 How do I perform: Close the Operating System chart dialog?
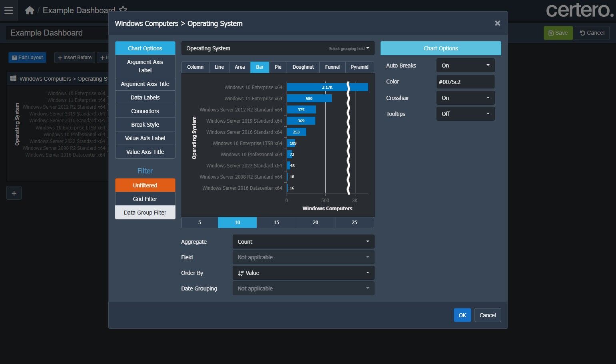[x=497, y=23]
